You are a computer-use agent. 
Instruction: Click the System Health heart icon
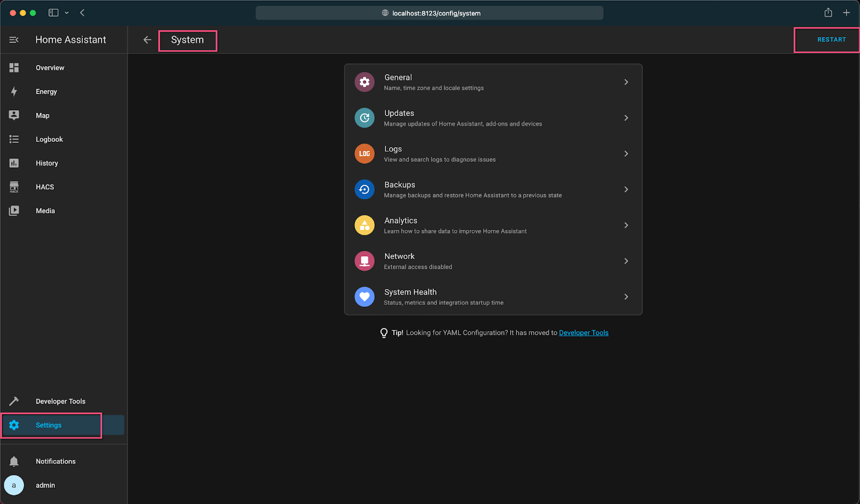tap(364, 297)
